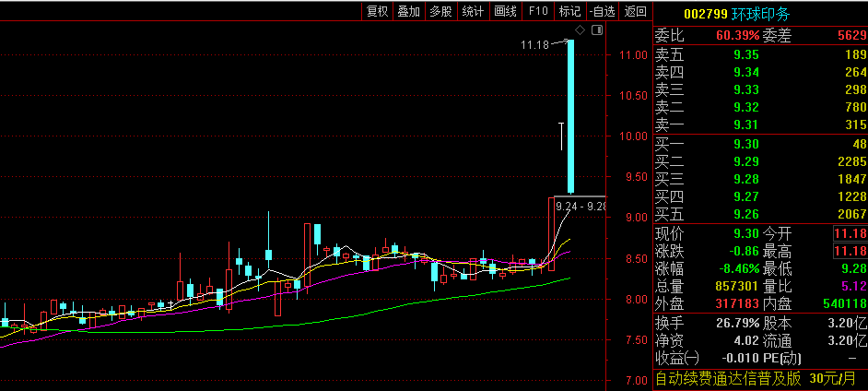Select stock code 002799
The height and width of the screenshot is (391, 868).
[706, 14]
